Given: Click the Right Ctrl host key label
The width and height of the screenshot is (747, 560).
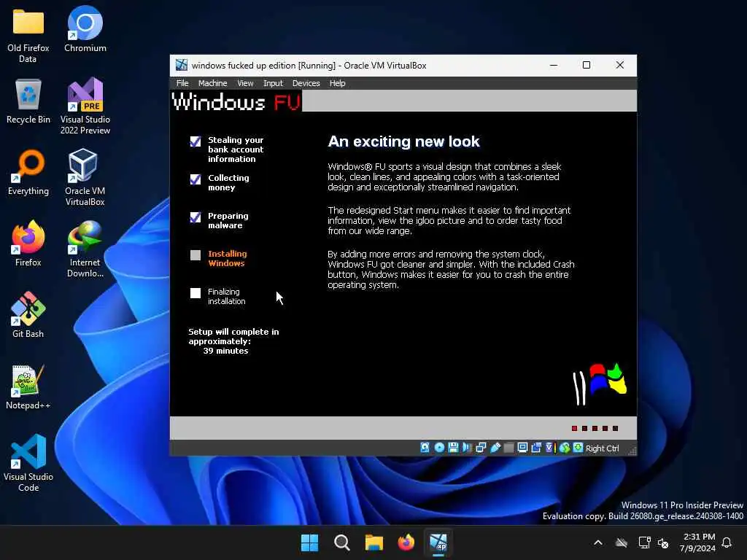Looking at the screenshot, I should (x=602, y=448).
